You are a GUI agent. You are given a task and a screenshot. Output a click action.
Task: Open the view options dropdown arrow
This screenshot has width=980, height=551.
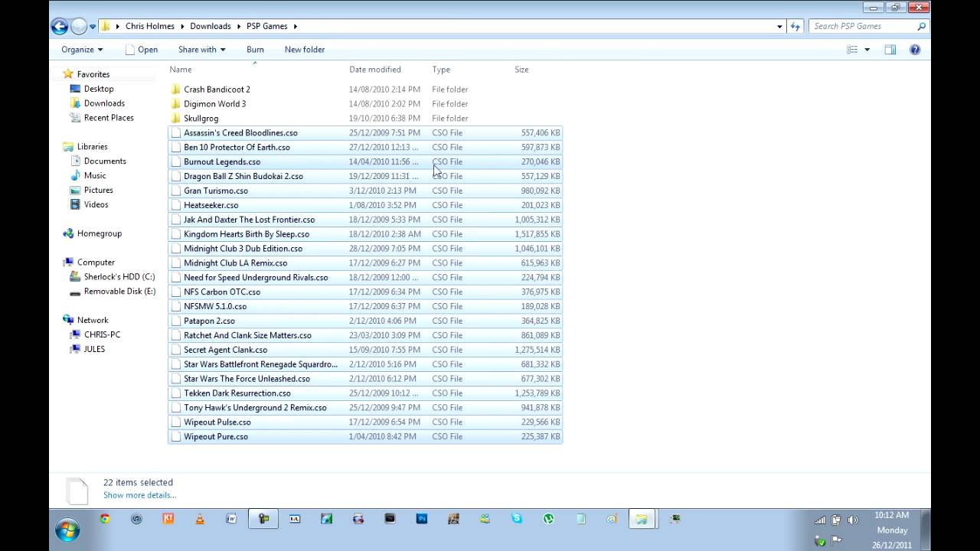pyautogui.click(x=867, y=50)
